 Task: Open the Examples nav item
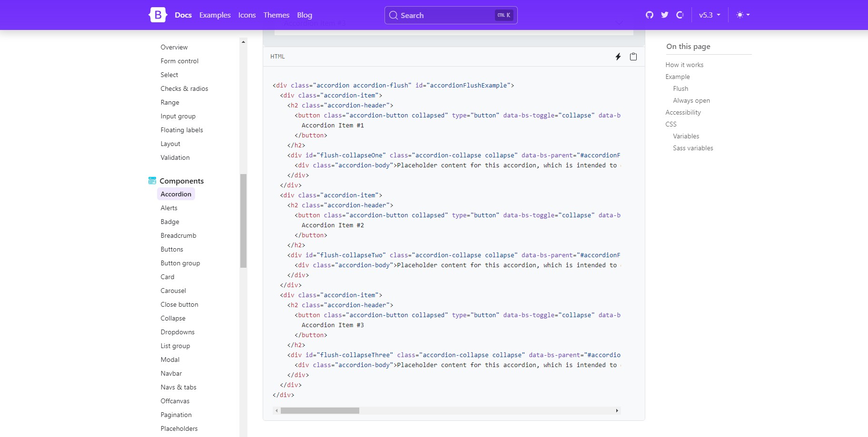[215, 15]
